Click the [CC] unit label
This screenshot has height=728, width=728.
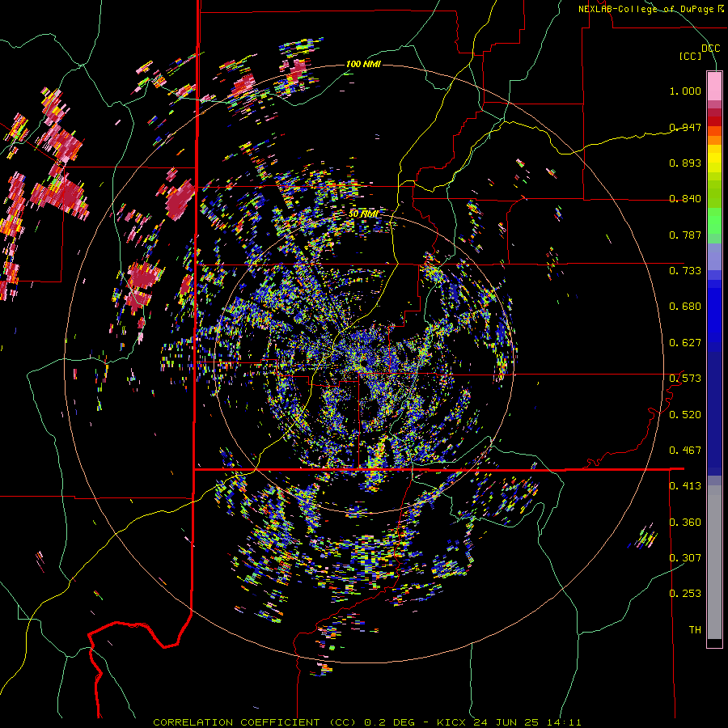click(x=690, y=56)
